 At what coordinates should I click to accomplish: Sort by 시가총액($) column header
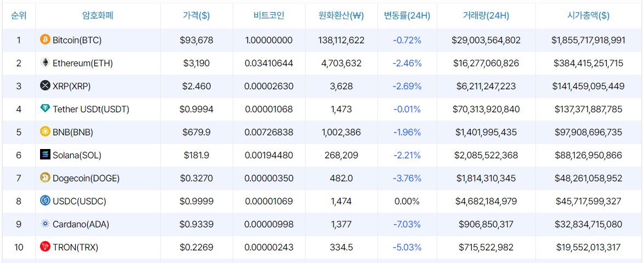(x=588, y=16)
